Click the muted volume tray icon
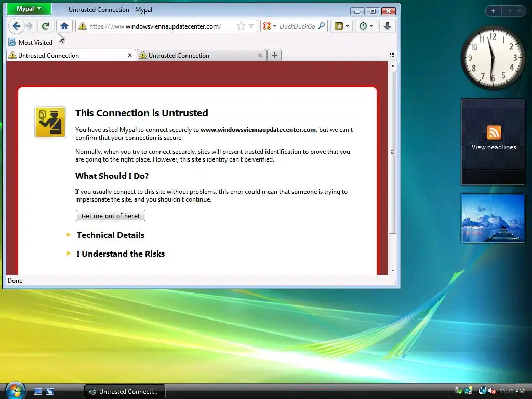Viewport: 532px width, 399px height. pyautogui.click(x=492, y=391)
